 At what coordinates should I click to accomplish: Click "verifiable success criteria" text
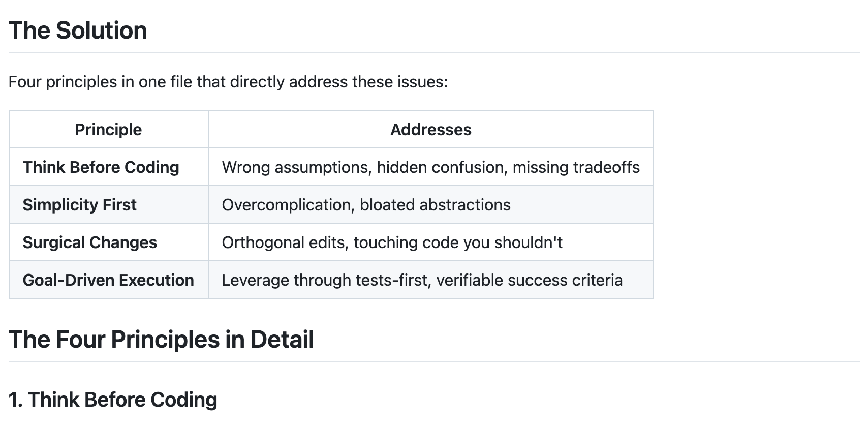(x=529, y=280)
